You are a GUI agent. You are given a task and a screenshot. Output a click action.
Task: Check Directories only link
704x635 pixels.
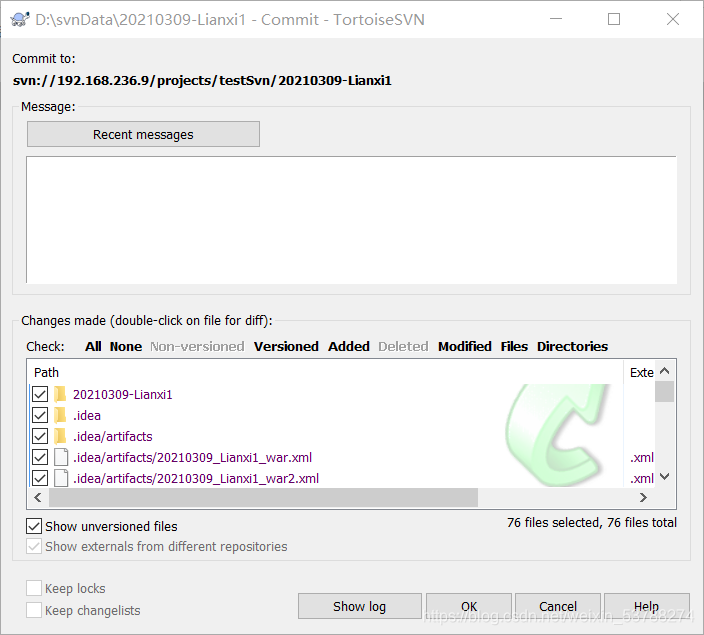tap(572, 346)
